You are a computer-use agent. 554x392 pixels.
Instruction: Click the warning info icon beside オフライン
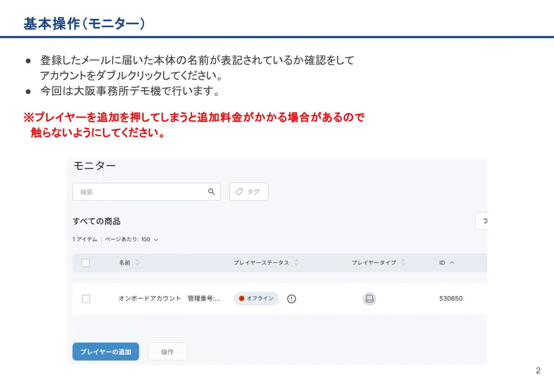coord(291,299)
